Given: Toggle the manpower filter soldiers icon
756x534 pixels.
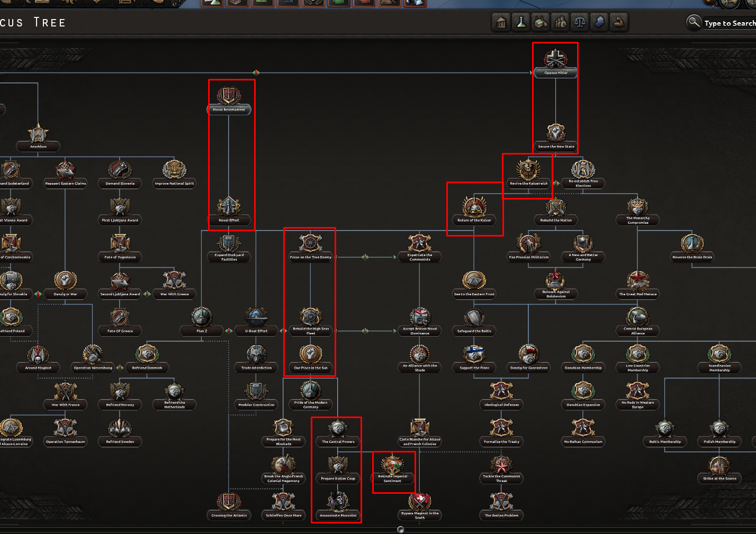Looking at the screenshot, I should pos(560,22).
